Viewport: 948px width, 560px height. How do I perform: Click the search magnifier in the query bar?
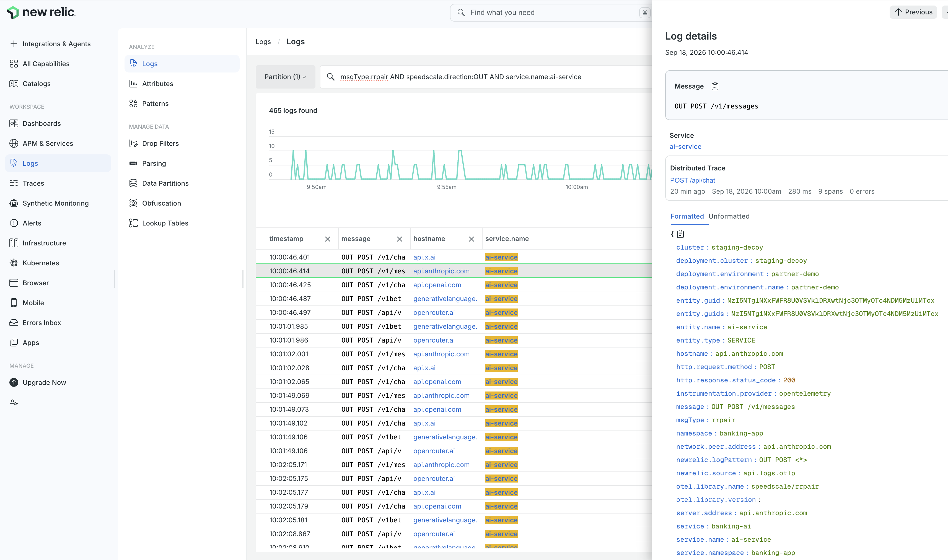click(331, 77)
